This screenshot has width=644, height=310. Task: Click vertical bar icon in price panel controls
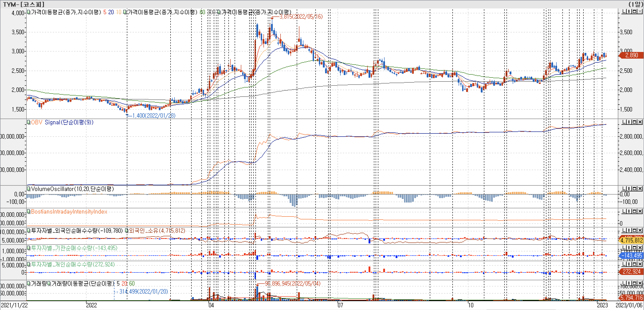[x=629, y=12]
